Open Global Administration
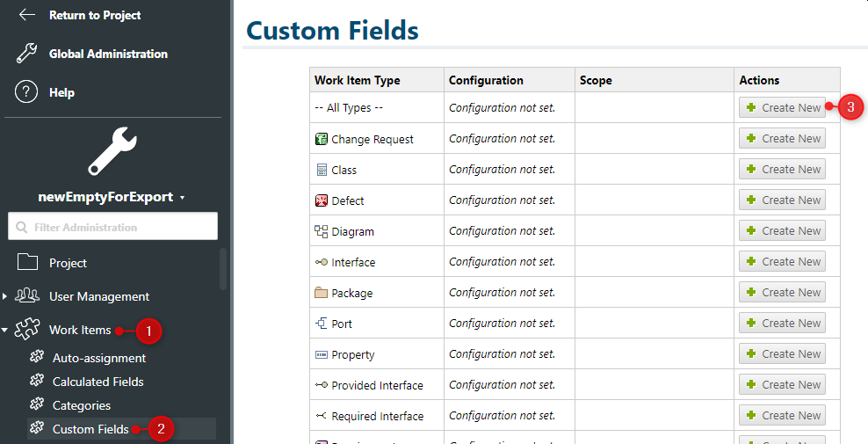 click(x=108, y=54)
